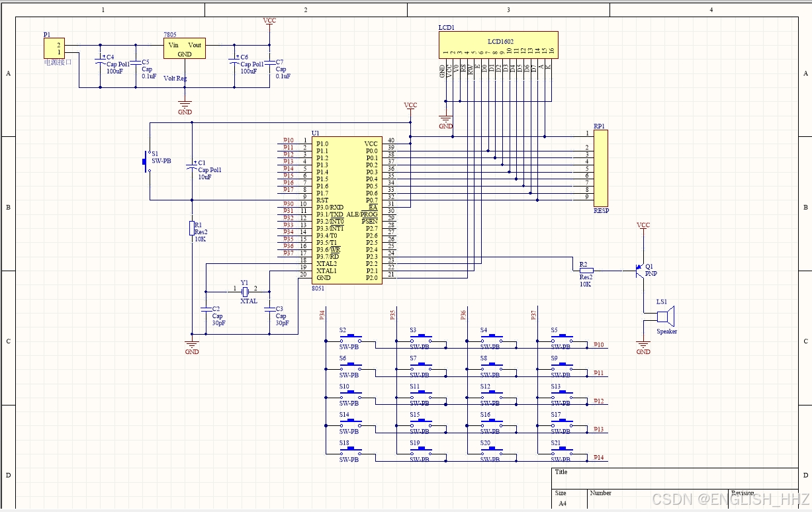Click the 'Number' field in title block
The width and height of the screenshot is (812, 512).
pos(601,493)
